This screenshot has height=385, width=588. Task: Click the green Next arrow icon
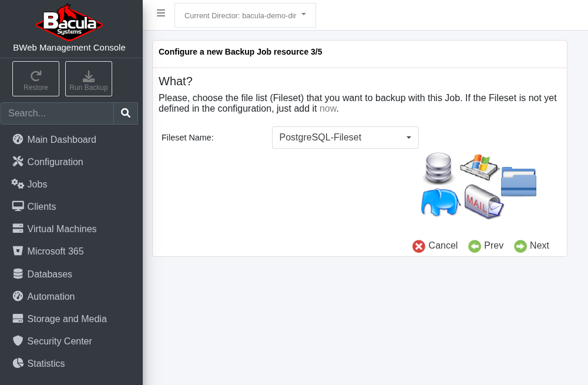point(520,246)
